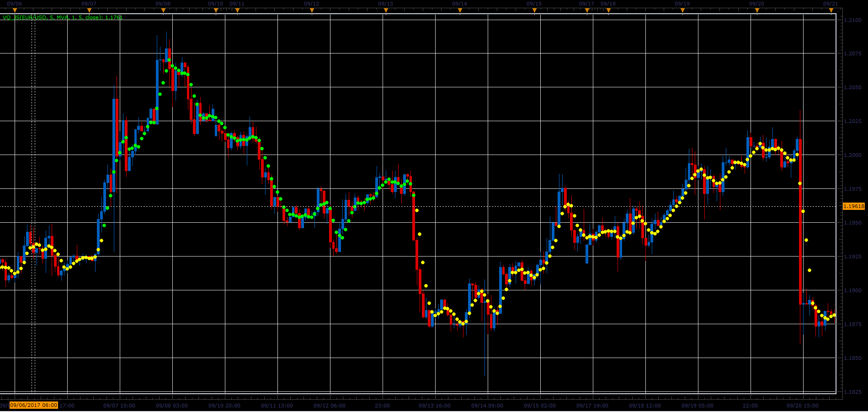868x412 pixels.
Task: Click the 17:00 time axis label
Action: 67,406
